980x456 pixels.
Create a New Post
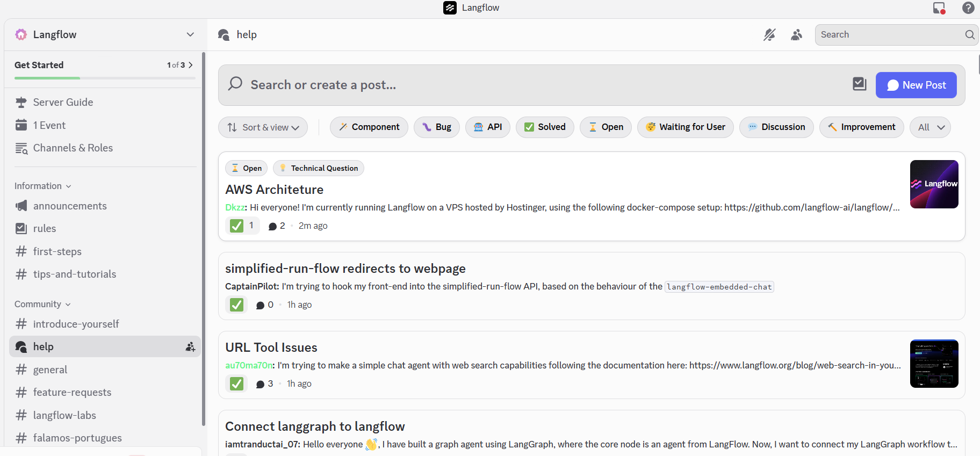916,85
